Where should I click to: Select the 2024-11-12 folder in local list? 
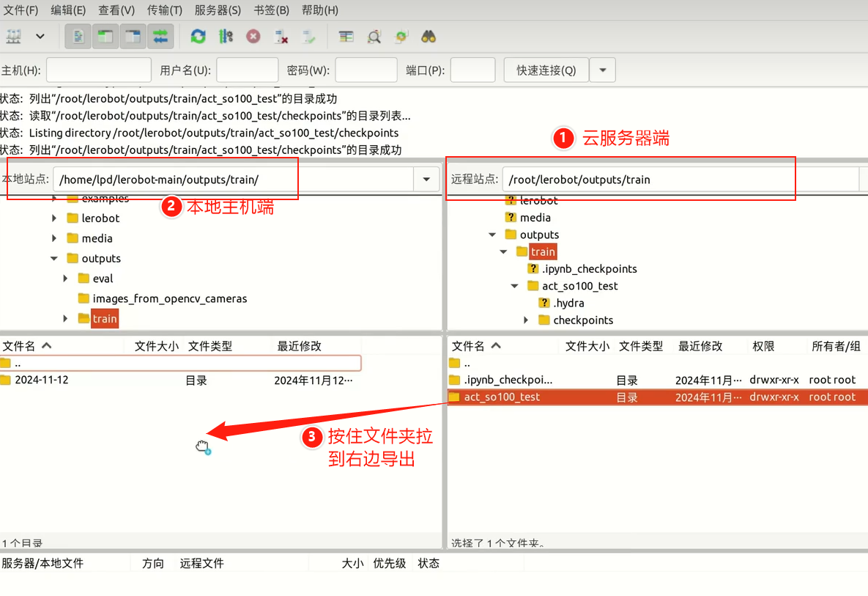coord(180,380)
